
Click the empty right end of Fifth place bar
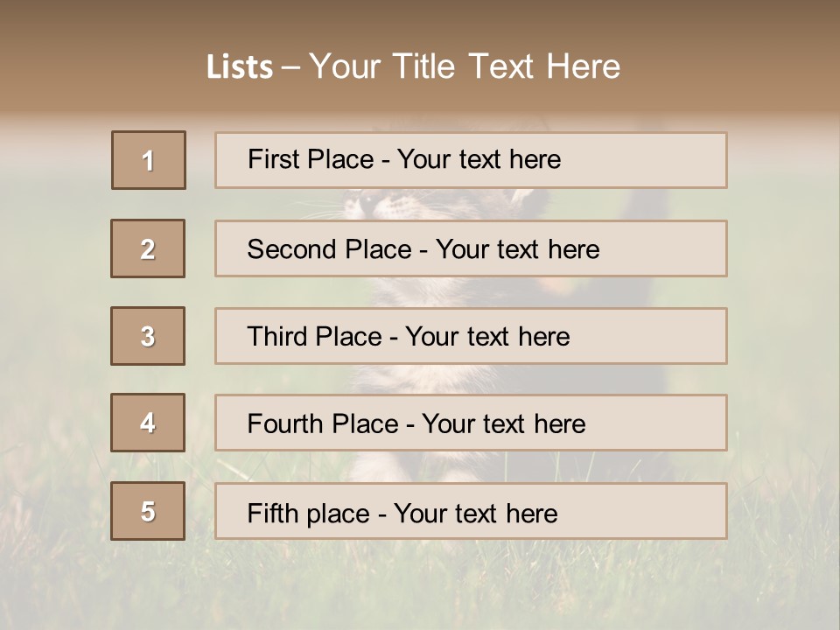pos(643,511)
